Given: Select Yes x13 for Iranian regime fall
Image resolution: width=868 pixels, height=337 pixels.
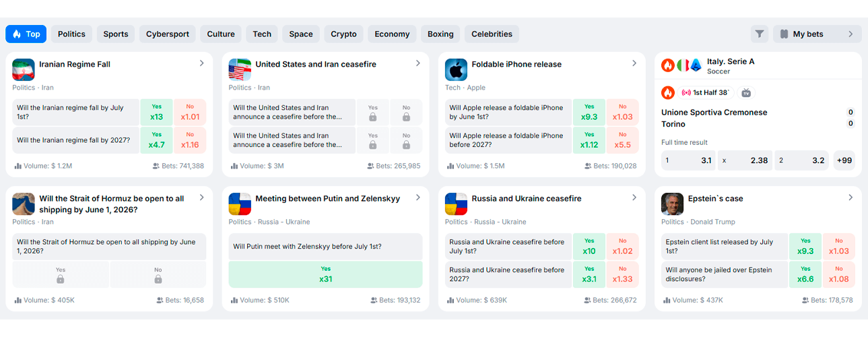Looking at the screenshot, I should [156, 112].
